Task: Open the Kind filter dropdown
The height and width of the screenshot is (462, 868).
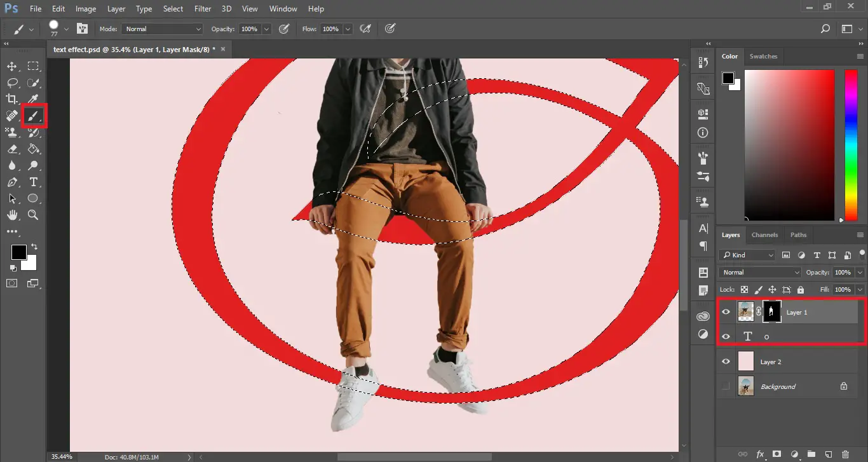Action: coord(745,255)
